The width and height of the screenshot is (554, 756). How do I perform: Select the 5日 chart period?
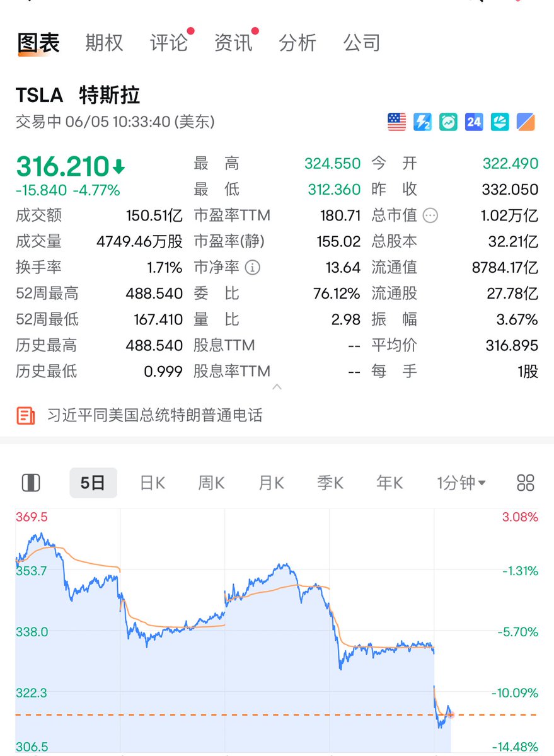click(x=93, y=483)
